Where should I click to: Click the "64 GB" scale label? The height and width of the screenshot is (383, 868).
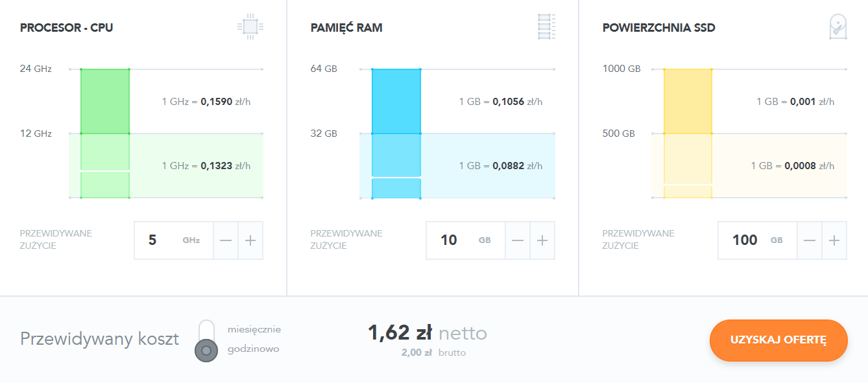(x=324, y=69)
